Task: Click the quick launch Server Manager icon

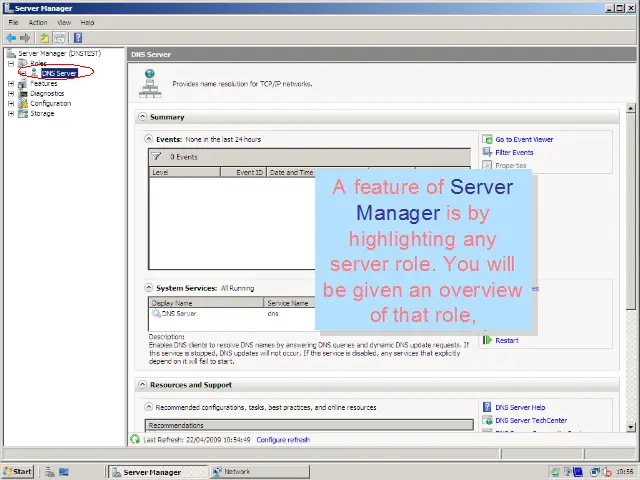Action: click(x=50, y=472)
